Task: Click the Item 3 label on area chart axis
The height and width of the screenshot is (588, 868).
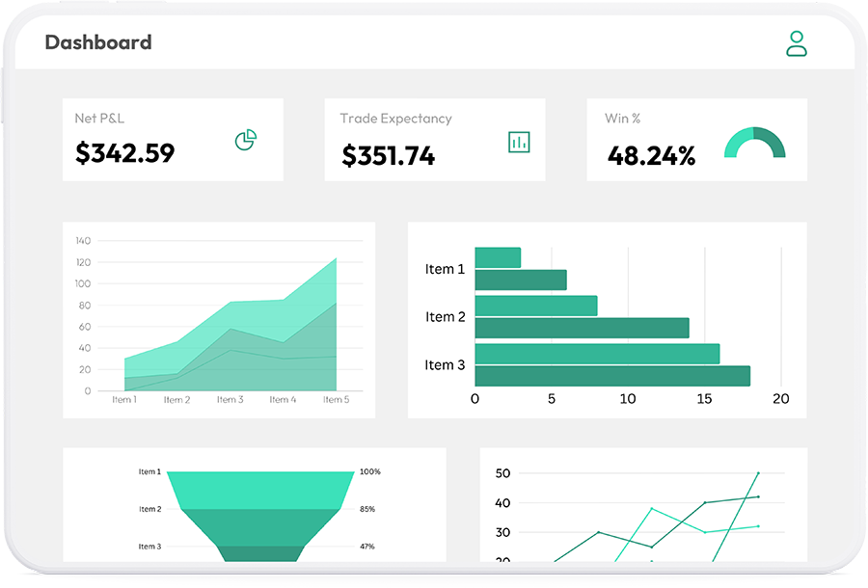Action: click(x=230, y=399)
